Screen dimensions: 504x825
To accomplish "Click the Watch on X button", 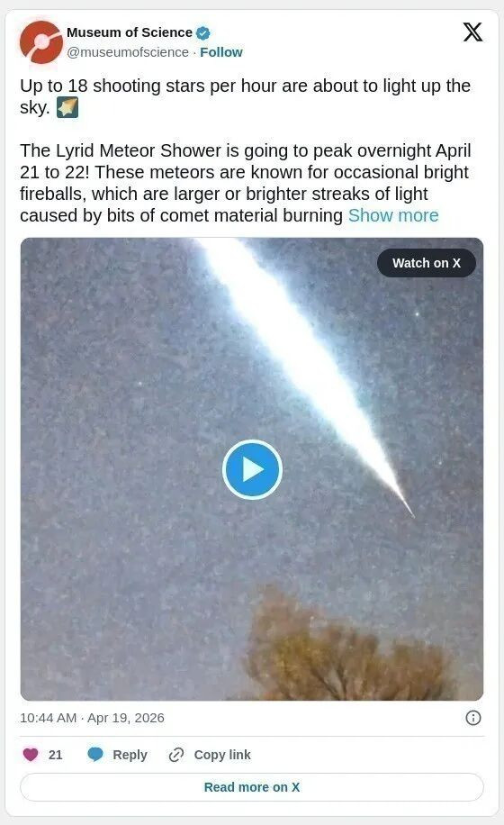I will (427, 263).
